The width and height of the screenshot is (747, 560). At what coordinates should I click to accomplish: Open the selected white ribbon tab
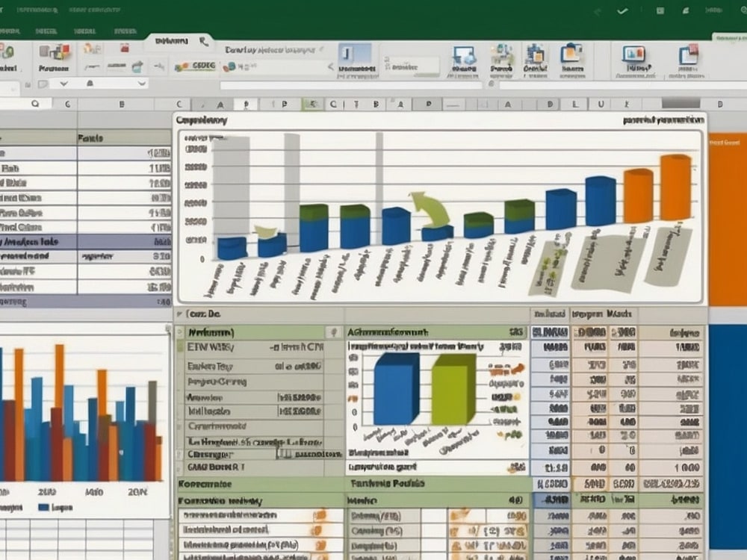[180, 41]
